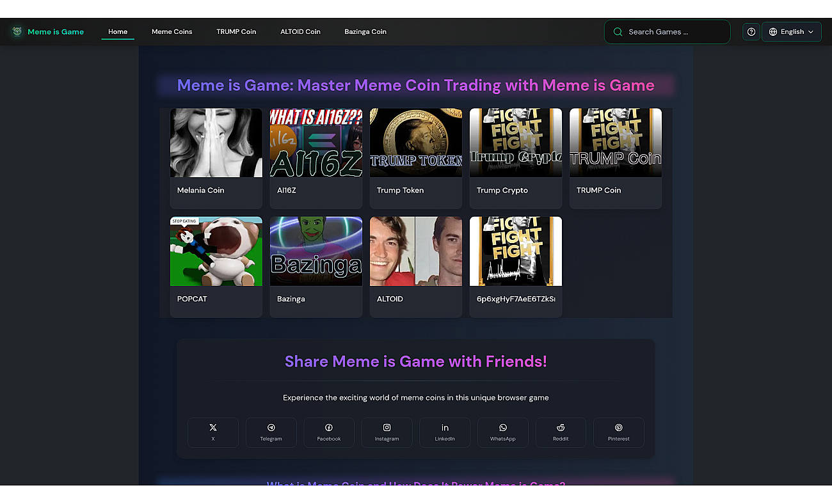
Task: Click the globe icon in the language selector
Action: (x=773, y=31)
